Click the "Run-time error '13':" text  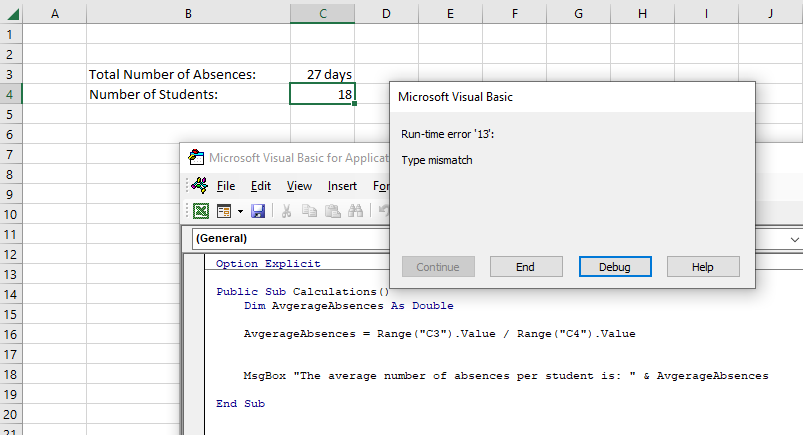(x=448, y=134)
